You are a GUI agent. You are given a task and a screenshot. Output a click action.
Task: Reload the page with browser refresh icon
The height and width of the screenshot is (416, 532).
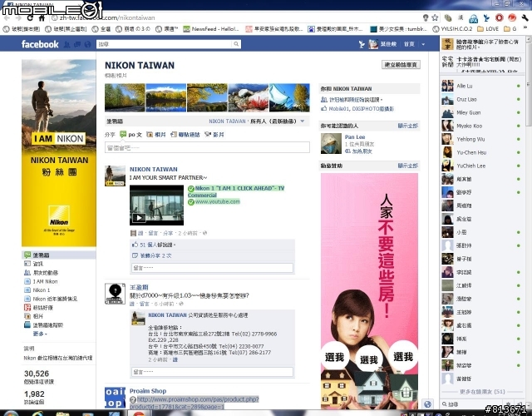click(x=30, y=17)
